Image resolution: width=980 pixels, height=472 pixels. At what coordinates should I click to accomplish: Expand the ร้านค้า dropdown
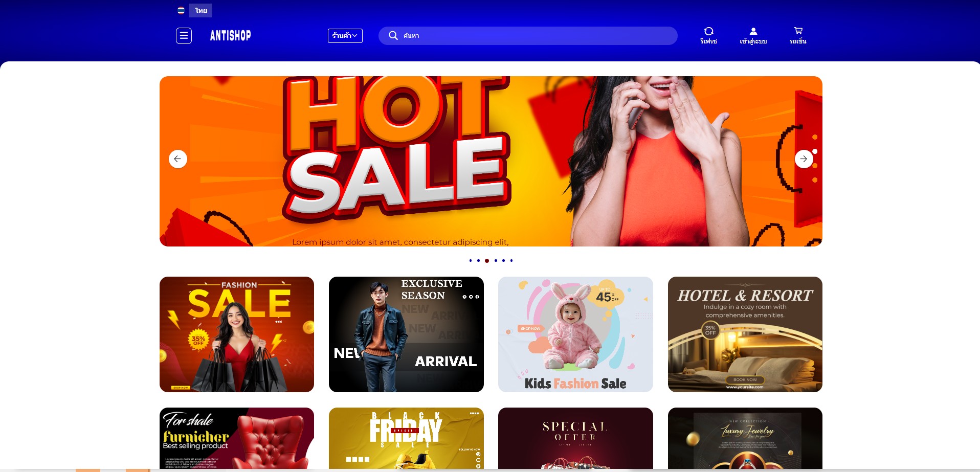[345, 36]
